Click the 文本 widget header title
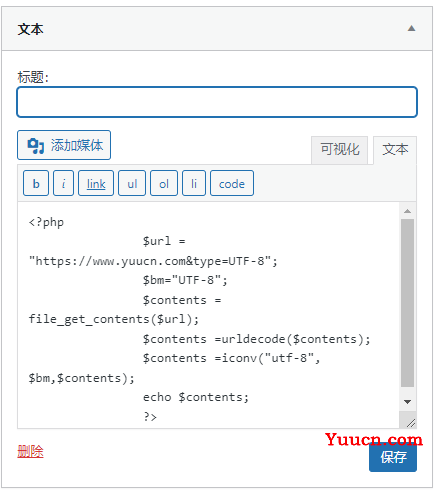Screen dimensions: 435x494 coord(30,29)
